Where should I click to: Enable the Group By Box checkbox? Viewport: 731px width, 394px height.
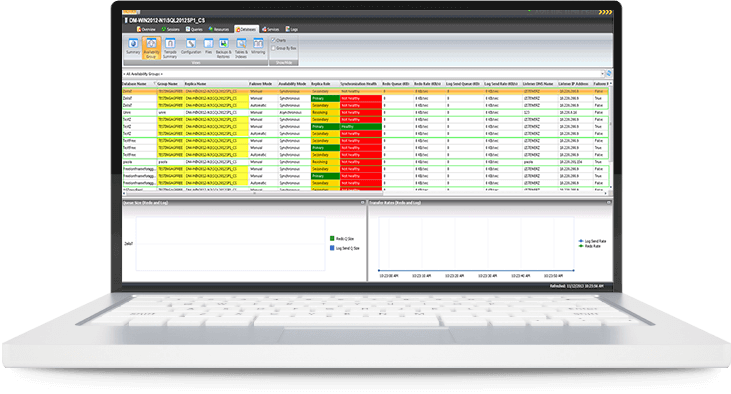click(274, 48)
